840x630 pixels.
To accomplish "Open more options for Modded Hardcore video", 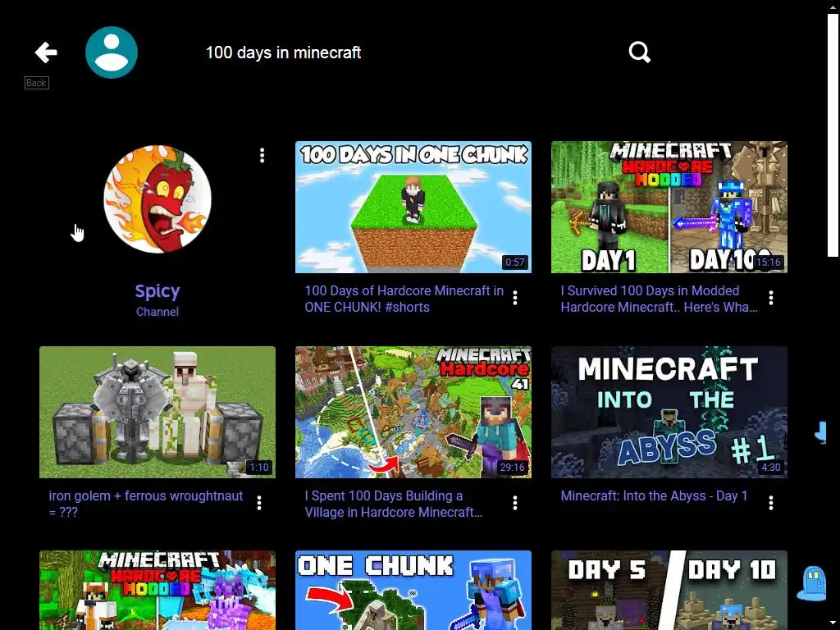I will coord(771,298).
